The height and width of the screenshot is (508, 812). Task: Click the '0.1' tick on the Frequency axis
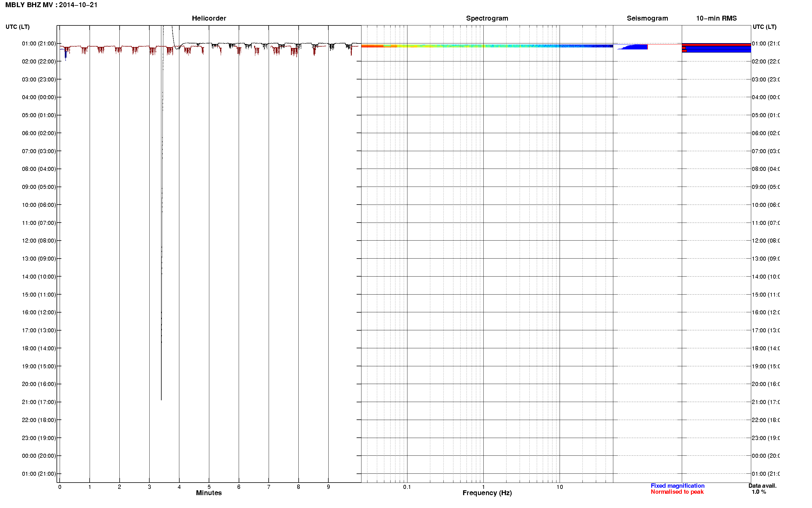point(407,487)
